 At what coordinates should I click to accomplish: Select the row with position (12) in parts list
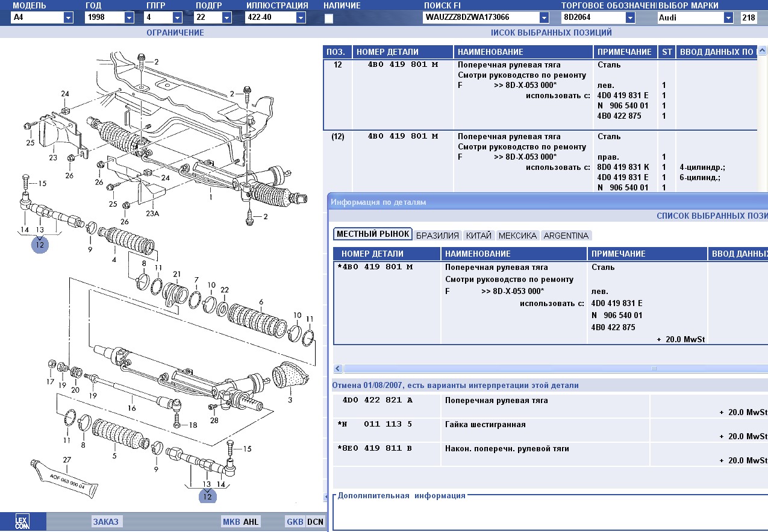pos(540,161)
